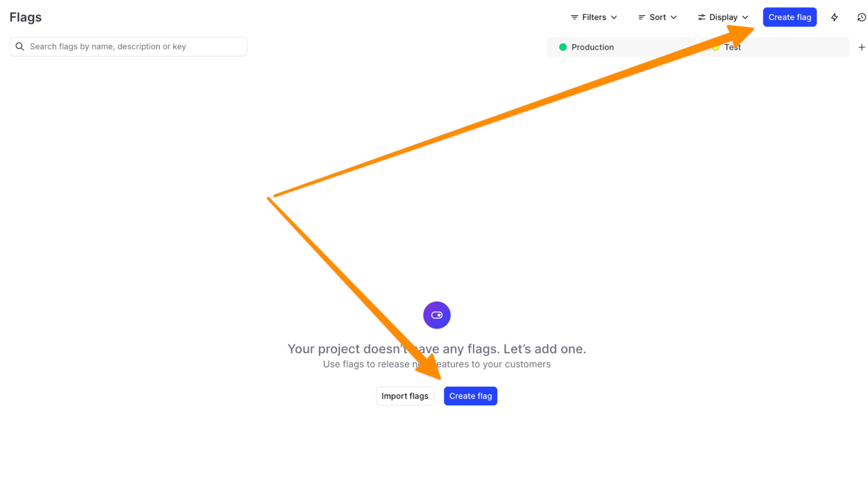868x495 pixels.
Task: Click the Import flags button
Action: [x=405, y=396]
